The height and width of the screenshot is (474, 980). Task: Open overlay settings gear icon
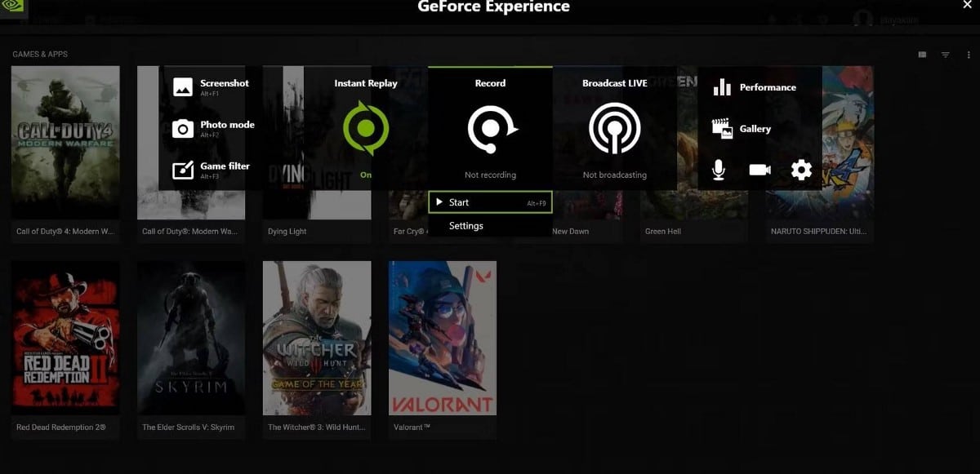point(802,170)
